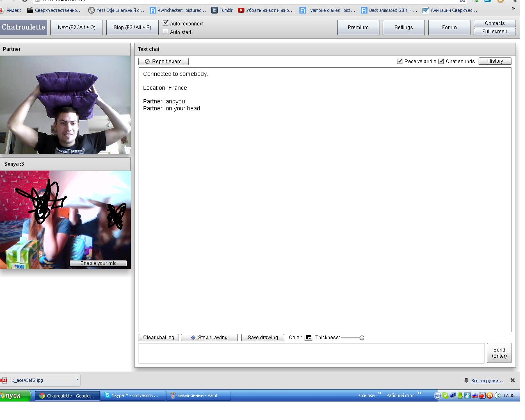Open the volume speaker tray icon
The image size is (525, 420).
(x=497, y=396)
